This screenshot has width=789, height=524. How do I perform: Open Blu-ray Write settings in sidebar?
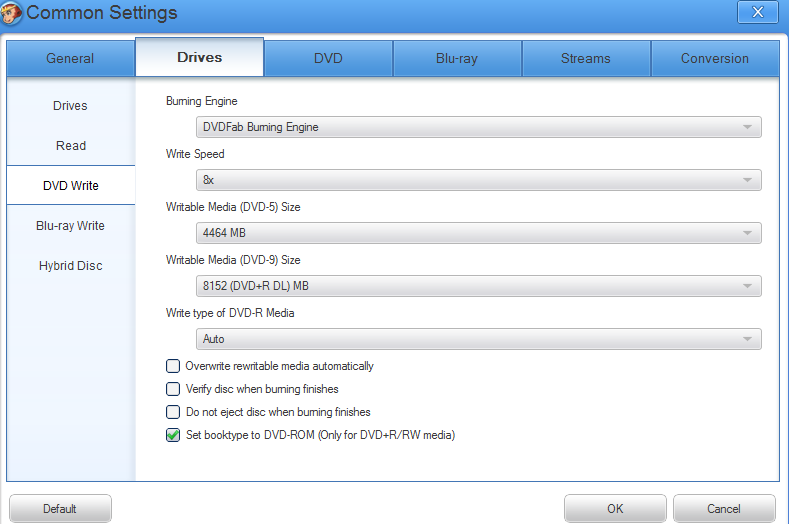coord(70,226)
